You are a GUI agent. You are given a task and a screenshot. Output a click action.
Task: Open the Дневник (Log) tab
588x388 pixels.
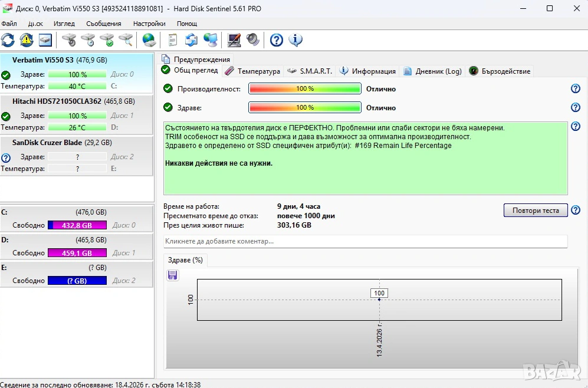433,71
